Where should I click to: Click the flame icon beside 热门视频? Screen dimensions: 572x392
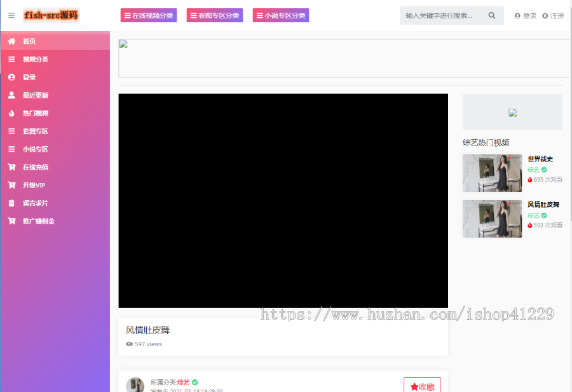coord(11,113)
